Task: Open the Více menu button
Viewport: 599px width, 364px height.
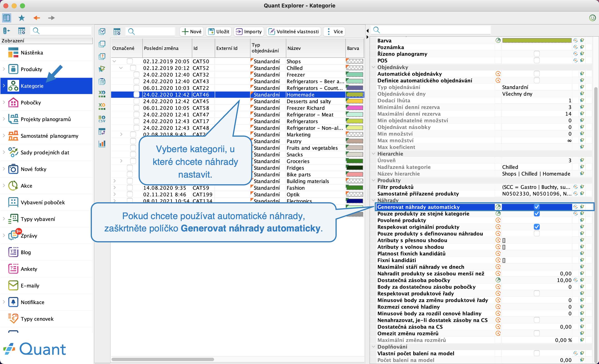Action: point(334,32)
